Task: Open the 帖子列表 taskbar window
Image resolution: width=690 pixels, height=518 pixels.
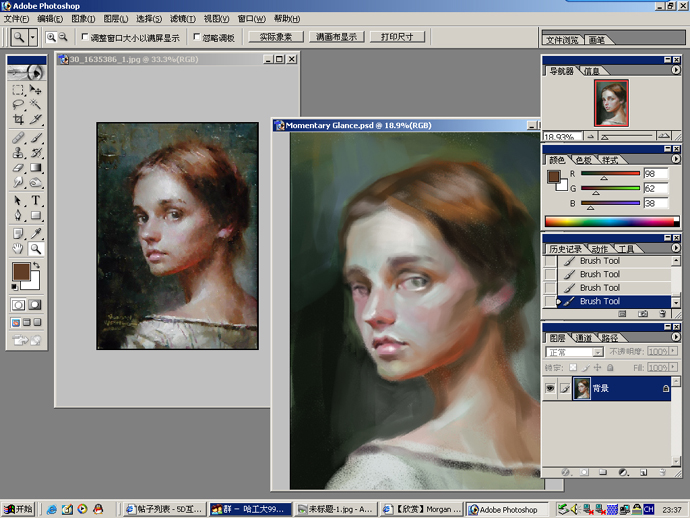Action: click(x=164, y=509)
